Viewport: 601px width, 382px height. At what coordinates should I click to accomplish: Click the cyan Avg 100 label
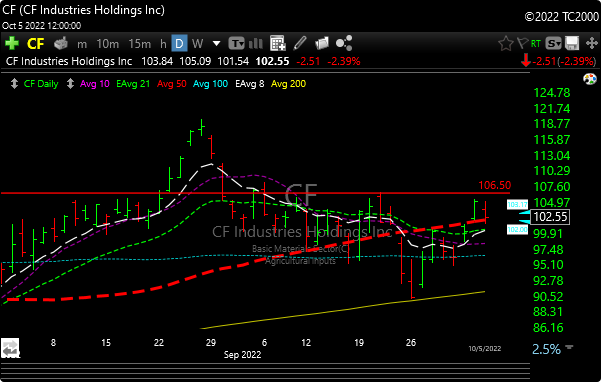click(210, 84)
